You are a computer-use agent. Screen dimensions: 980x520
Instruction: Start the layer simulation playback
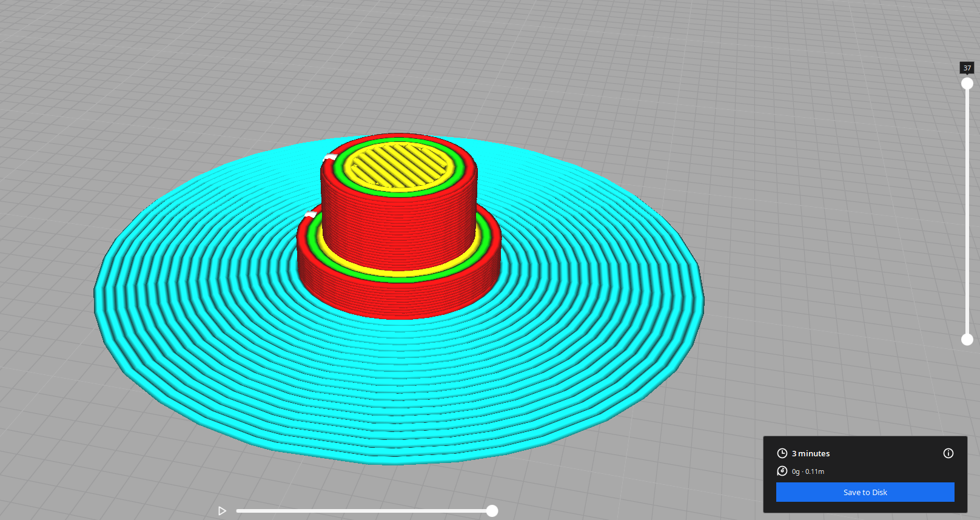[x=222, y=511]
